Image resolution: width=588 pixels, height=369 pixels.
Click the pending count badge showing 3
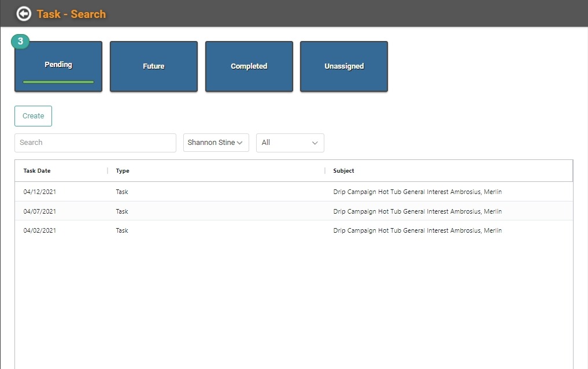[20, 41]
